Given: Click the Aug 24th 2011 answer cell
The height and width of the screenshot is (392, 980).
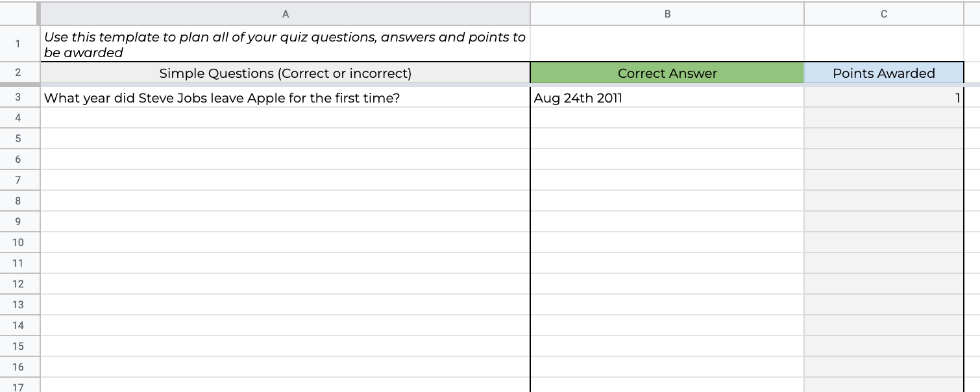Looking at the screenshot, I should pyautogui.click(x=667, y=97).
